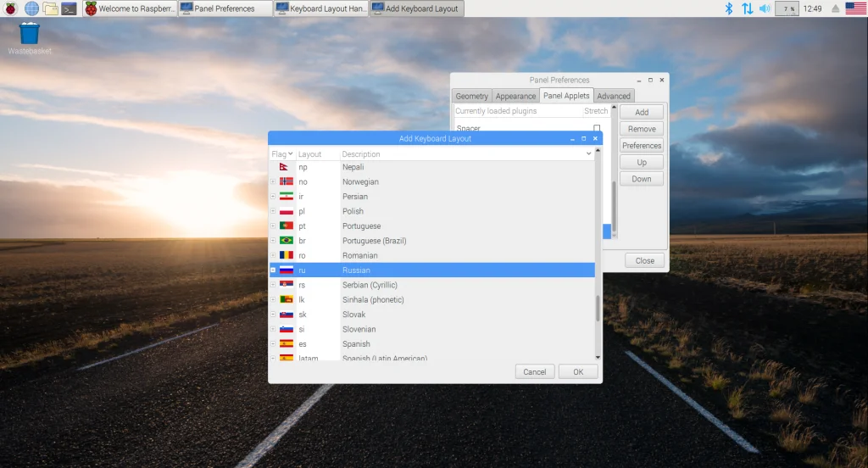
Task: Expand the Russian layout variants
Action: coord(272,270)
